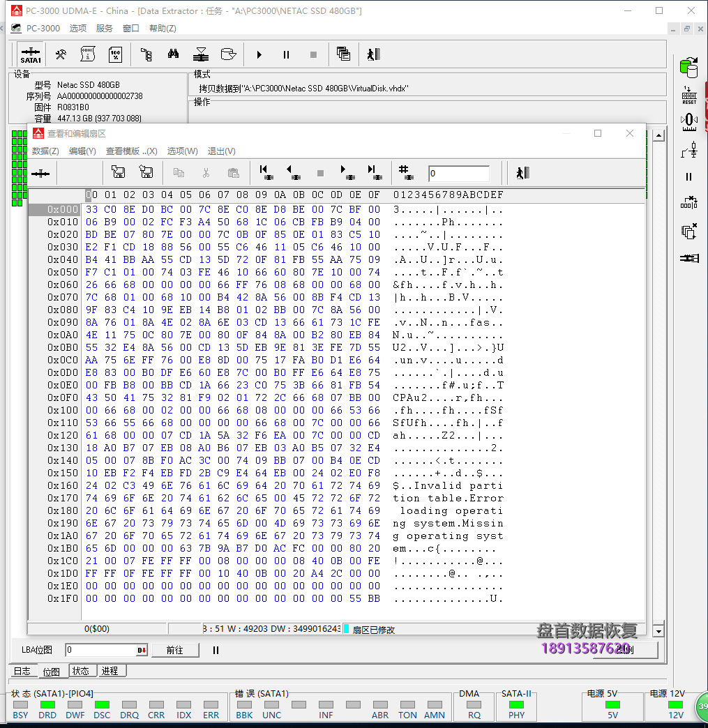Click the 0($00) status bar cell
Screen dimensions: 708x728
(x=97, y=629)
